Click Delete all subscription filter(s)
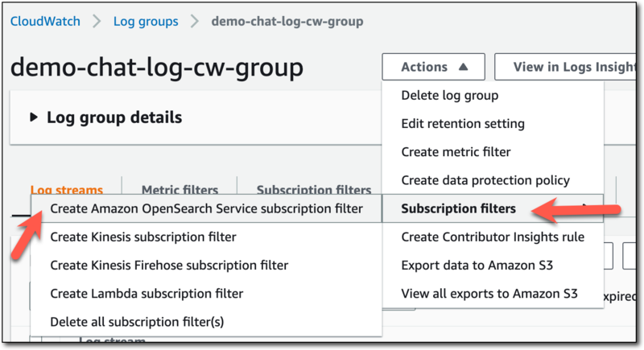 coord(137,322)
